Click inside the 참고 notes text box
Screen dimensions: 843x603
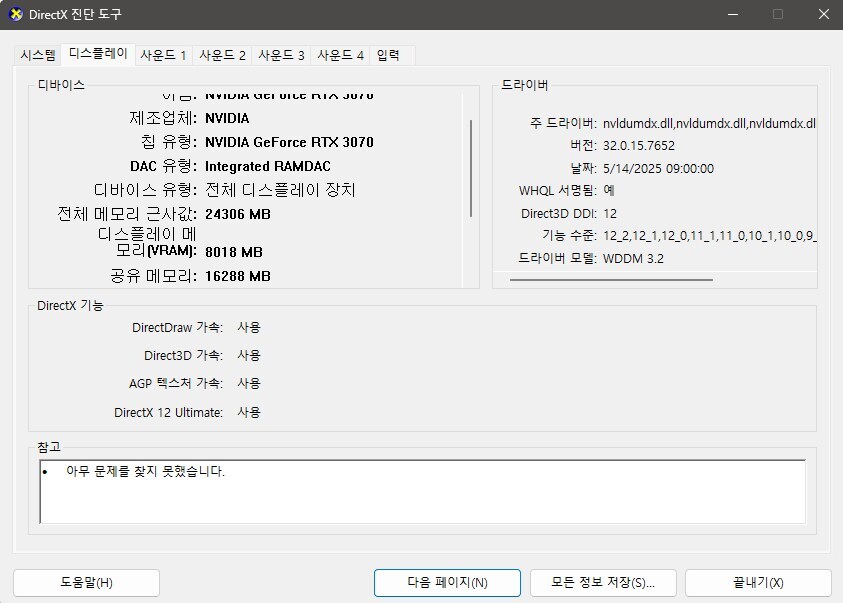(x=422, y=491)
